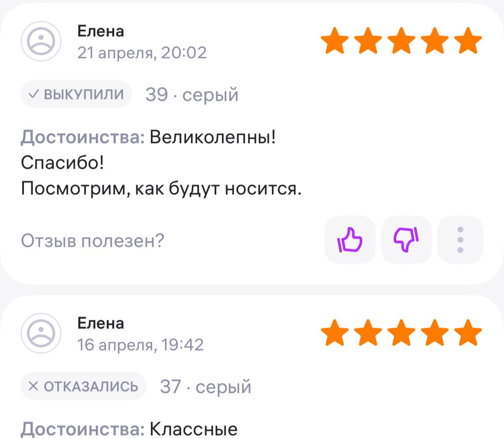Tap the name Елена above 16 апреля

point(100,323)
